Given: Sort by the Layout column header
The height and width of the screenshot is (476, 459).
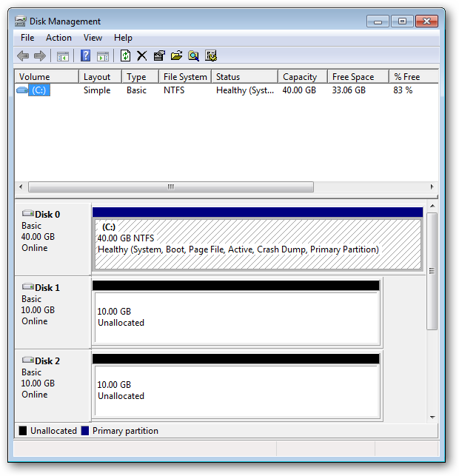Looking at the screenshot, I should pos(100,77).
